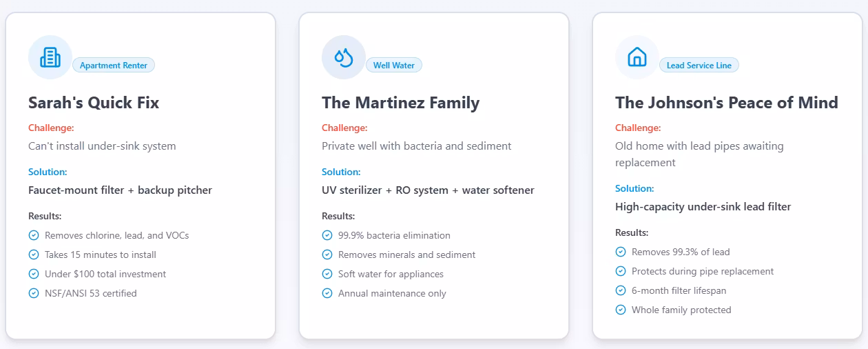868x349 pixels.
Task: Open The Martinez Family heading
Action: (400, 103)
